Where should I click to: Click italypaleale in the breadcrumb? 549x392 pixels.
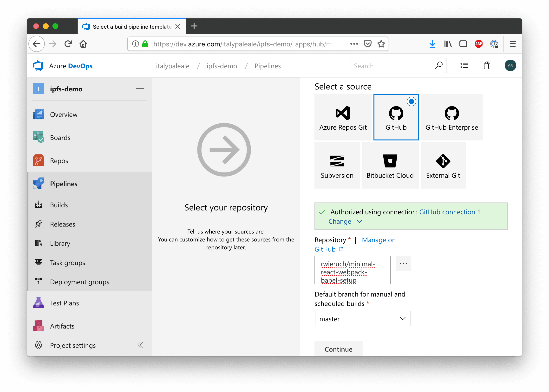(x=173, y=66)
